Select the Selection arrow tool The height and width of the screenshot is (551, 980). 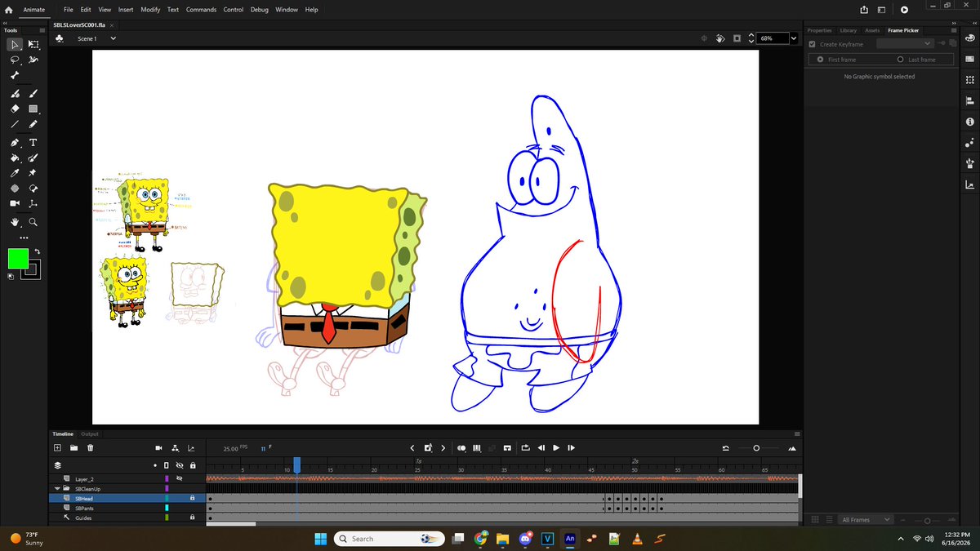tap(15, 44)
